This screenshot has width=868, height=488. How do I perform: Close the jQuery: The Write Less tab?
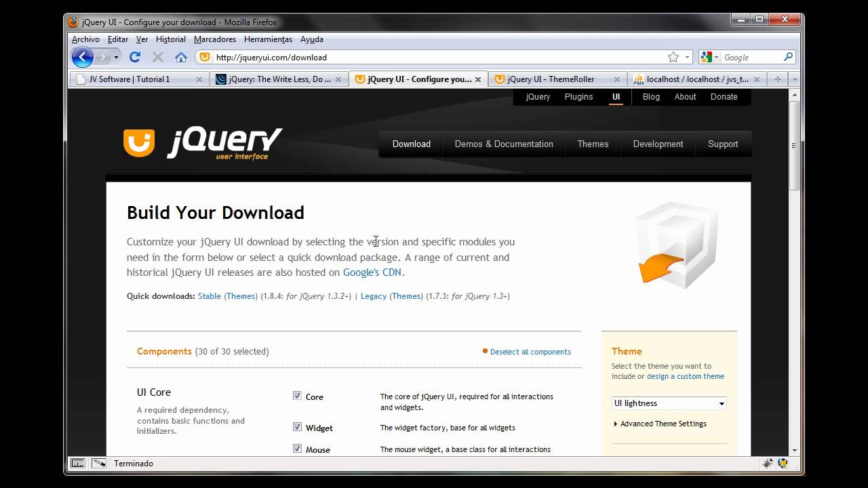338,79
